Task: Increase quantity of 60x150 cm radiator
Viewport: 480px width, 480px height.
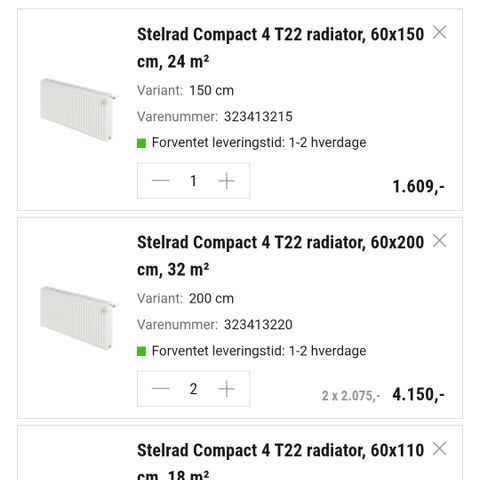Action: [226, 181]
